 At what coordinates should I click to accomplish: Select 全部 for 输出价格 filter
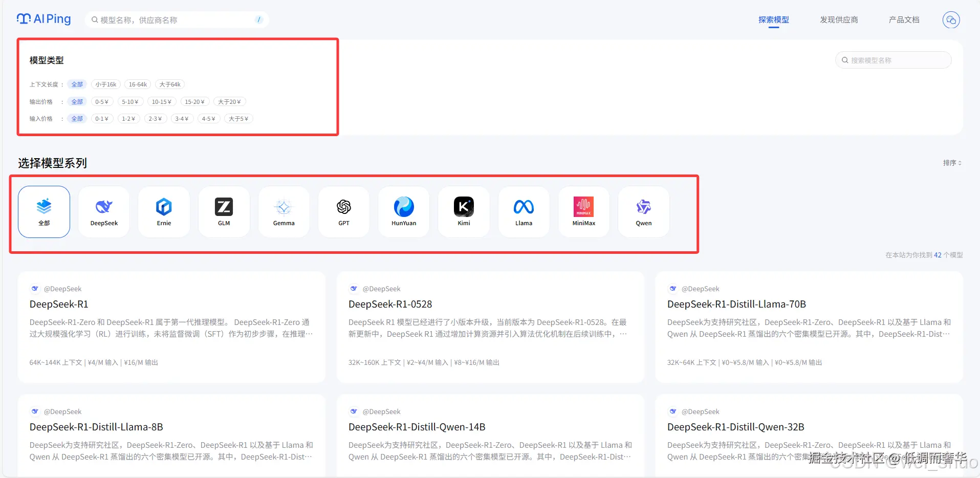pos(77,102)
